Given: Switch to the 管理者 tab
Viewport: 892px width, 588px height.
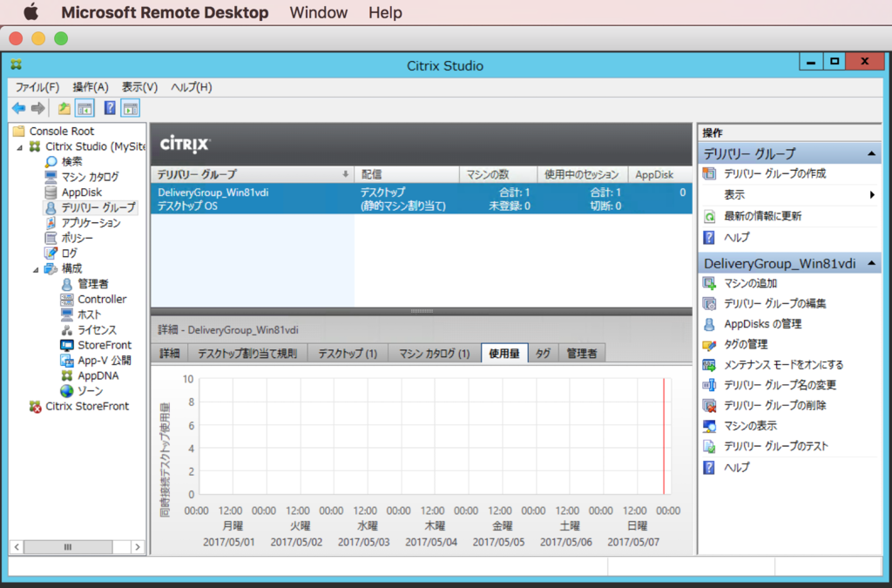Looking at the screenshot, I should [582, 354].
